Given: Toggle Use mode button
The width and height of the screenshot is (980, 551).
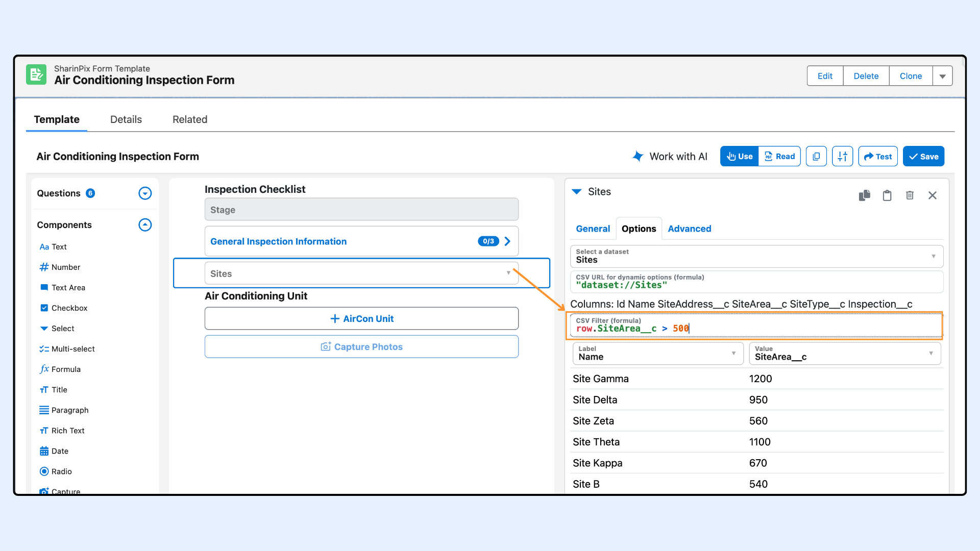Looking at the screenshot, I should click(x=739, y=157).
